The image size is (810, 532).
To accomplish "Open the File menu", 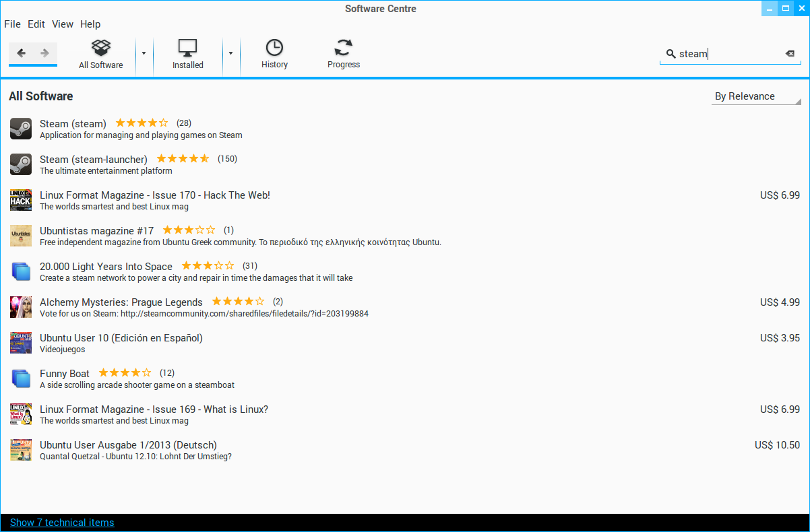I will (x=12, y=24).
